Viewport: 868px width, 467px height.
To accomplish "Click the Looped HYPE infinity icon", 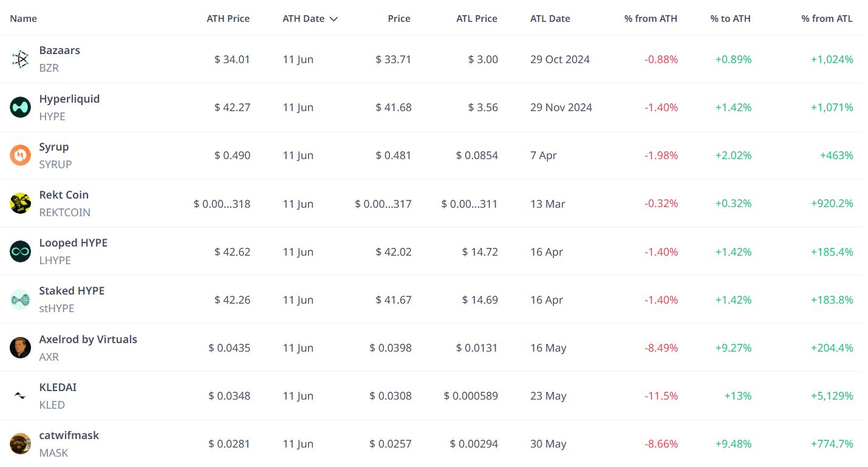I will [20, 251].
